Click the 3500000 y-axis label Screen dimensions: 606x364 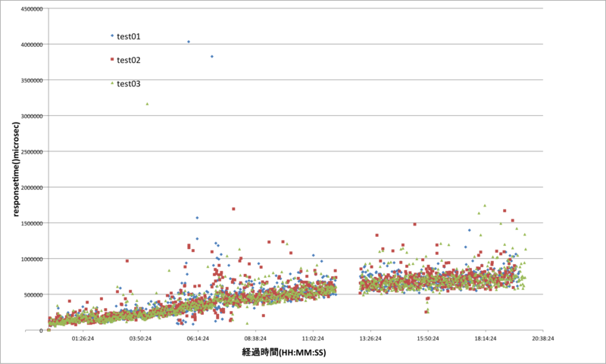[32, 80]
